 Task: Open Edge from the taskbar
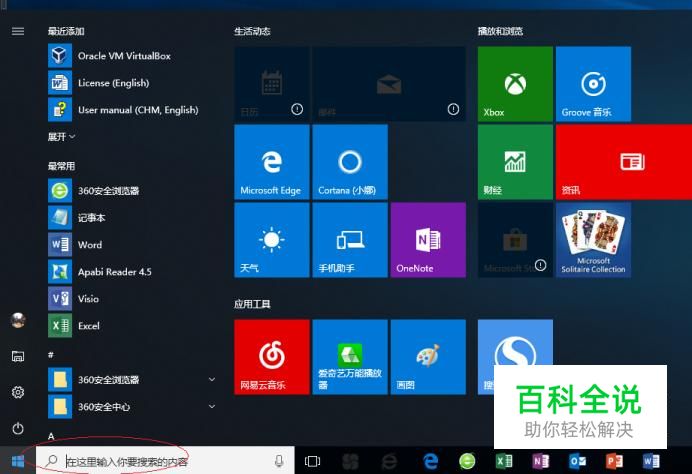tap(430, 462)
